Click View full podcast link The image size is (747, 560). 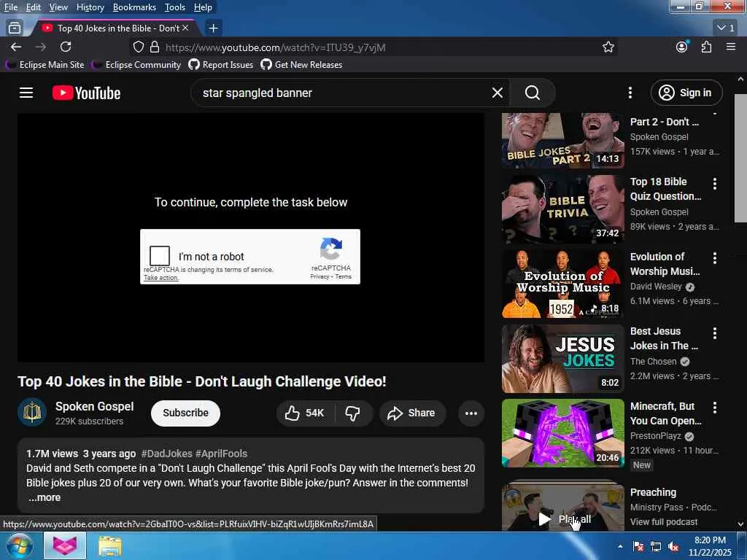point(664,522)
